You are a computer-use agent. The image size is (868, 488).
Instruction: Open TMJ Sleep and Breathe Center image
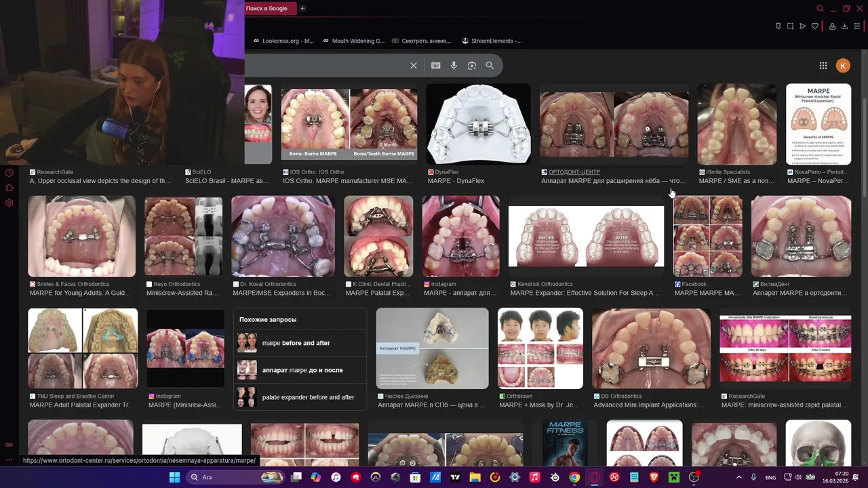click(x=83, y=348)
